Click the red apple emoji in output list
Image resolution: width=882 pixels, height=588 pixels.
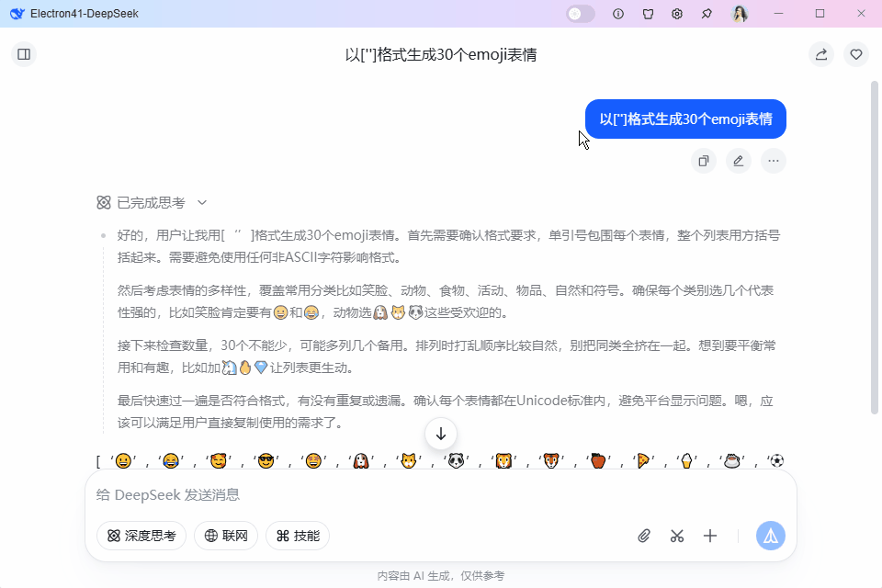(598, 461)
